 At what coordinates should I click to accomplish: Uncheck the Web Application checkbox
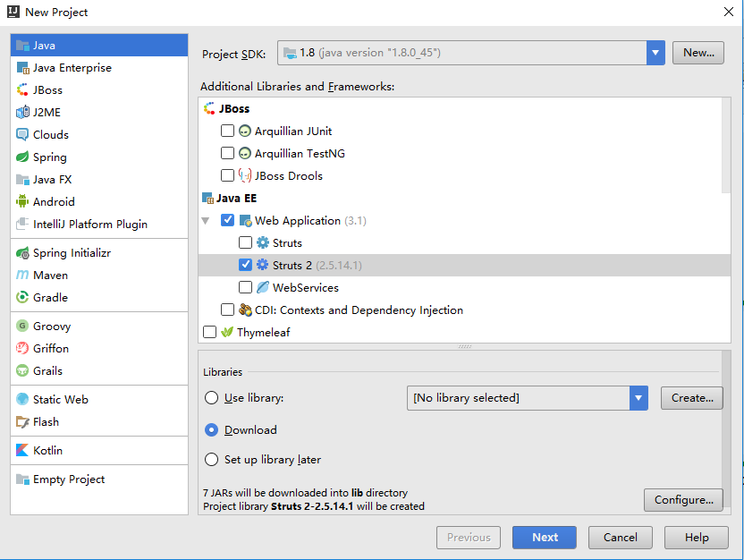coord(227,220)
